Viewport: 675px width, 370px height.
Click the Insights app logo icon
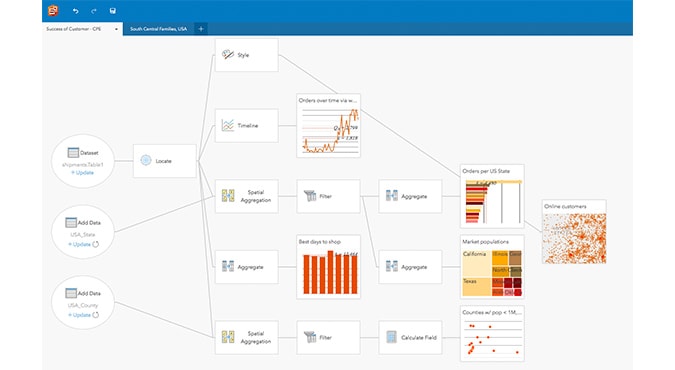tap(53, 11)
